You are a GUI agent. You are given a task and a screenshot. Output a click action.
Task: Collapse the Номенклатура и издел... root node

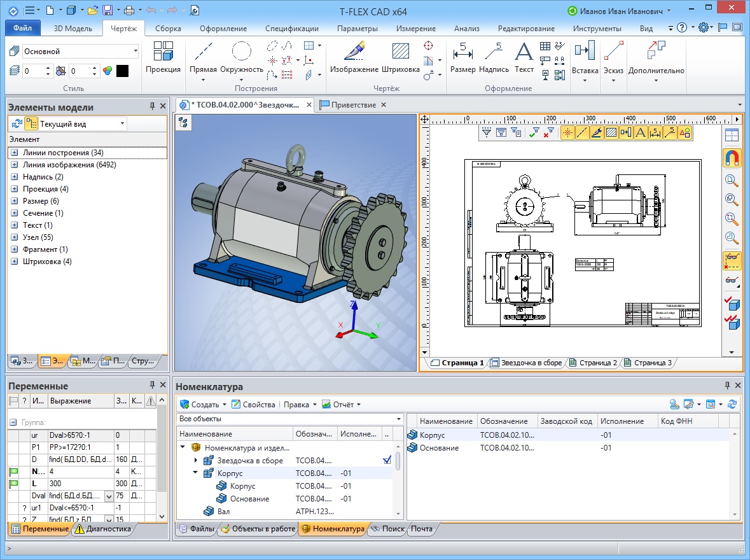click(183, 447)
